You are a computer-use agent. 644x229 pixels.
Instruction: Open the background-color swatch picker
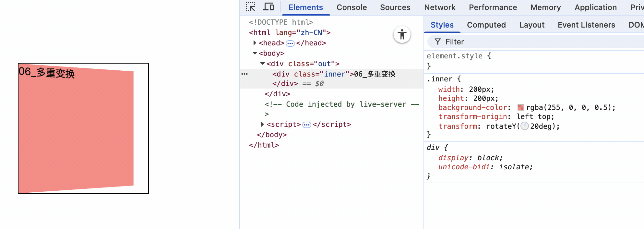(521, 108)
